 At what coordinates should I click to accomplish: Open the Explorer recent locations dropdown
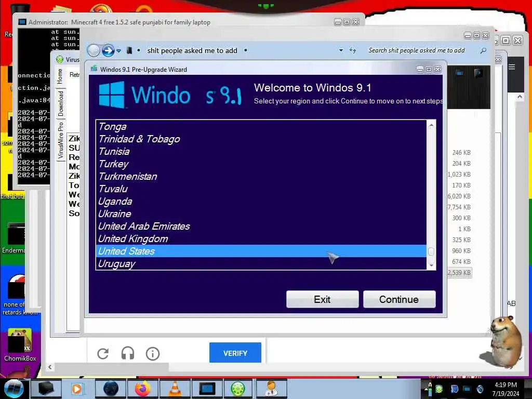click(x=119, y=51)
